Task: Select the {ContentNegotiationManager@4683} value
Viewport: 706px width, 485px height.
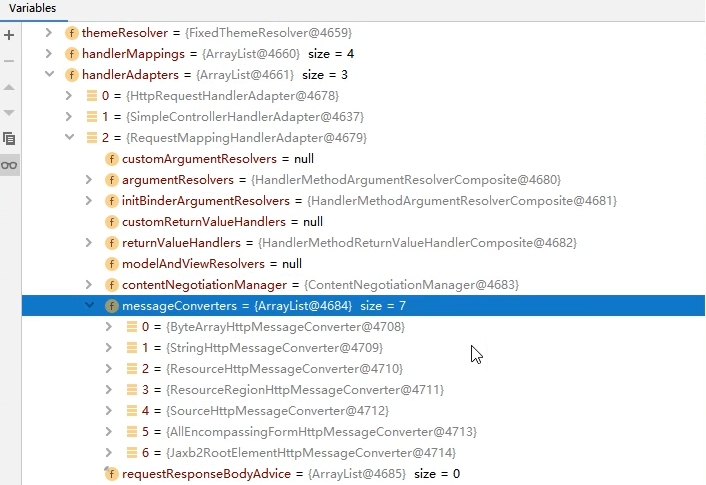Action: [412, 285]
